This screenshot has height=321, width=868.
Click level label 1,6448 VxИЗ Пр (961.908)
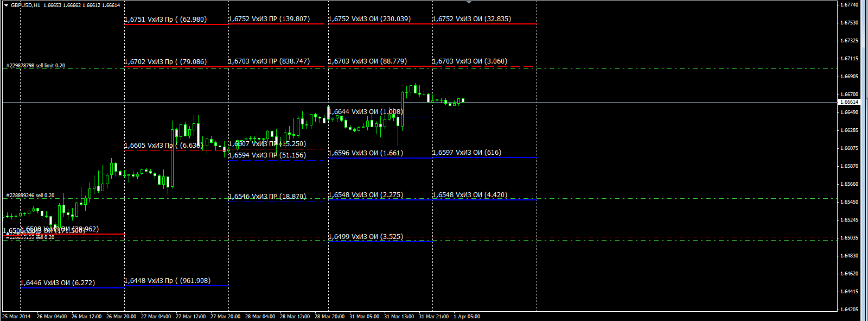[x=168, y=281]
